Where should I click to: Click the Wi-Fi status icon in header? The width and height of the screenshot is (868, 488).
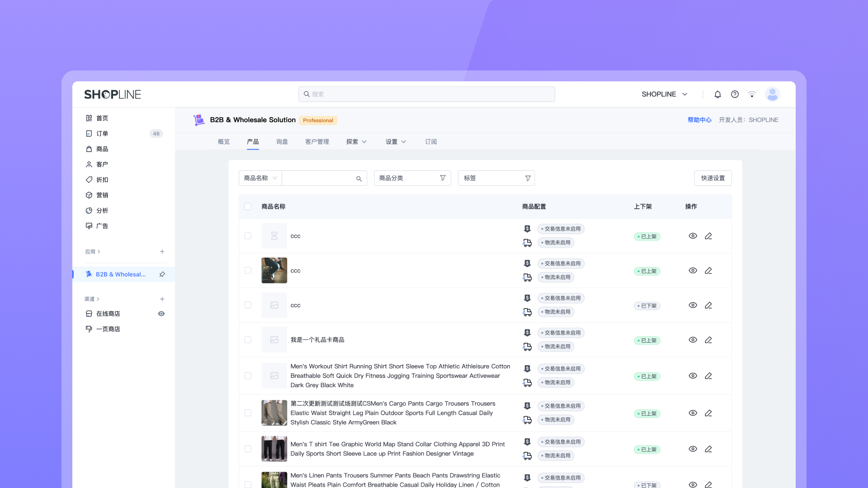752,94
